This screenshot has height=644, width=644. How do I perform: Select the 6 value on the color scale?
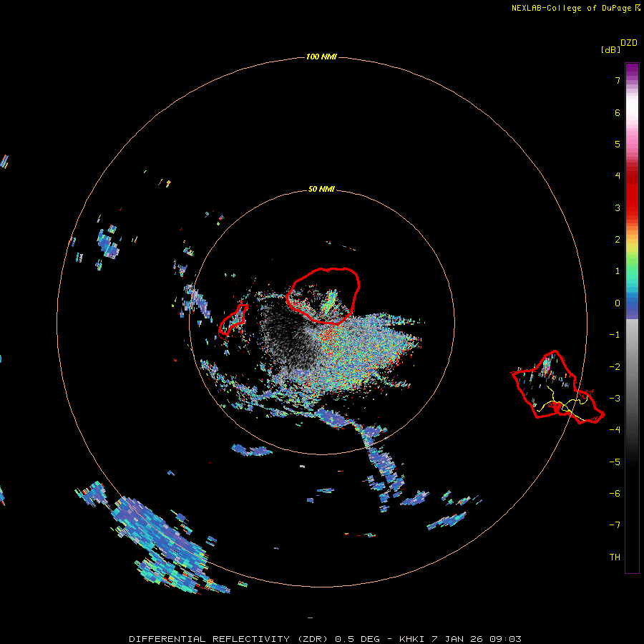click(618, 112)
